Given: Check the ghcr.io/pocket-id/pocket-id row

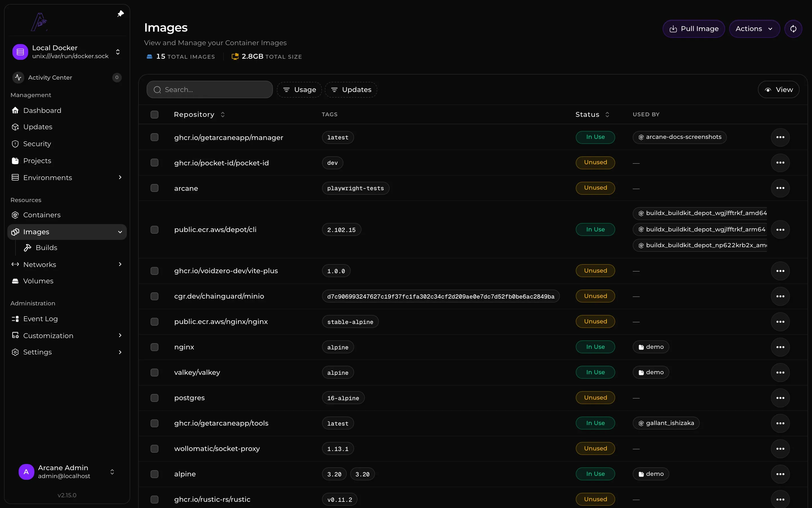Looking at the screenshot, I should [x=154, y=163].
